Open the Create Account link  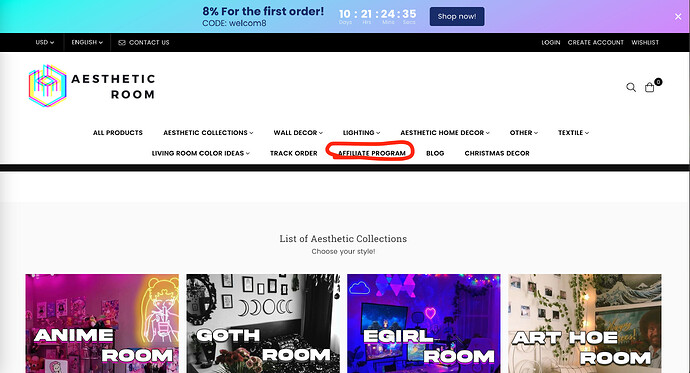coord(595,42)
